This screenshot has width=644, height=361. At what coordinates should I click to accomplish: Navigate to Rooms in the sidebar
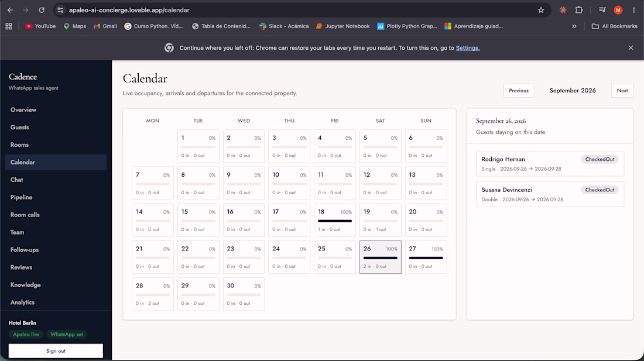point(56,145)
